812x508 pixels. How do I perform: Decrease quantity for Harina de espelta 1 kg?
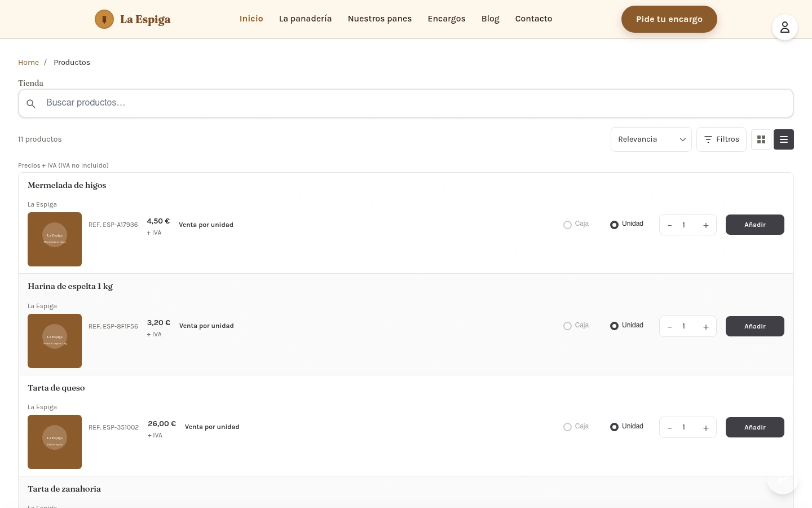(x=670, y=327)
